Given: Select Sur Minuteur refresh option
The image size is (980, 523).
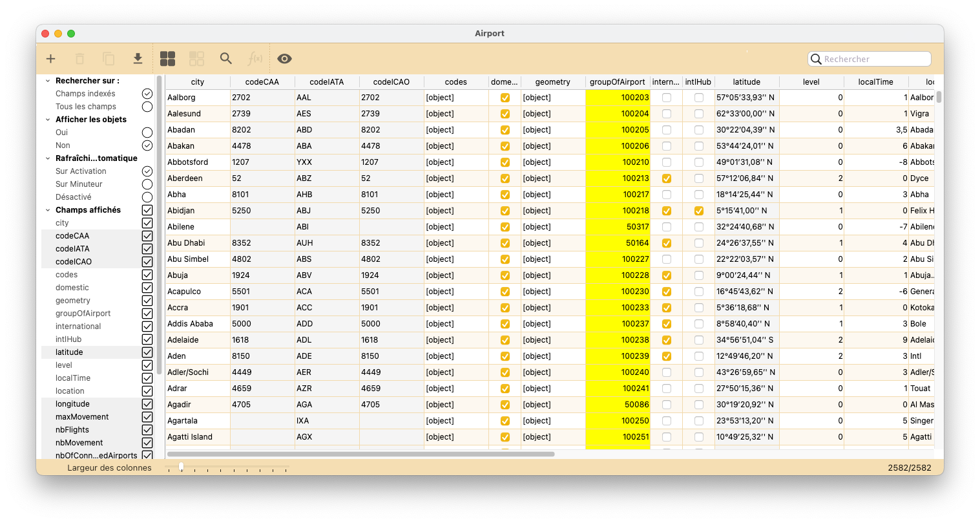Looking at the screenshot, I should pos(147,184).
